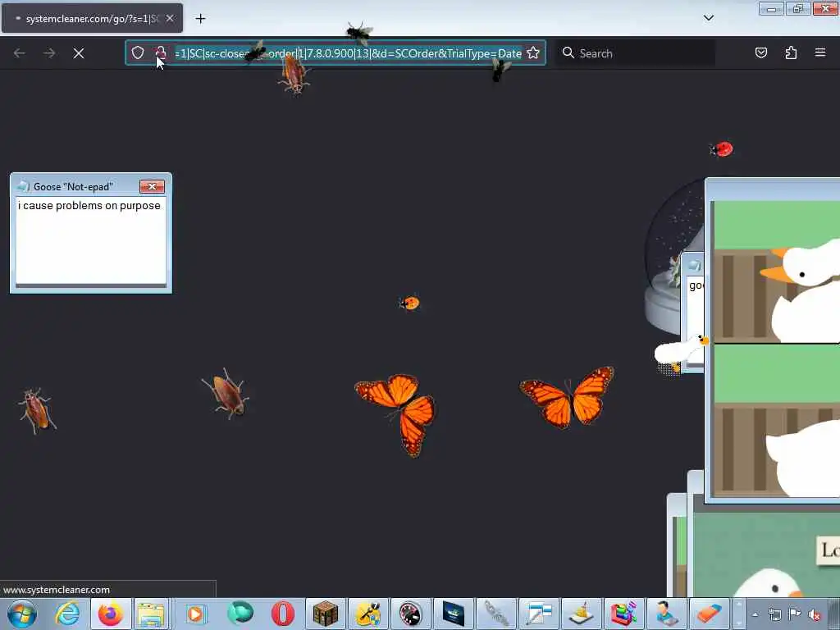The height and width of the screenshot is (630, 840).
Task: Click the white goose walking near the windows
Action: point(680,353)
